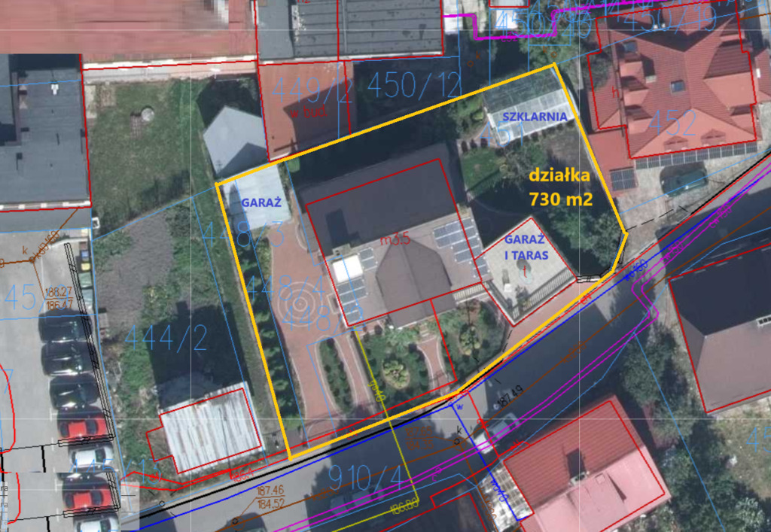Select parcel 444/2 label

[x=165, y=338]
